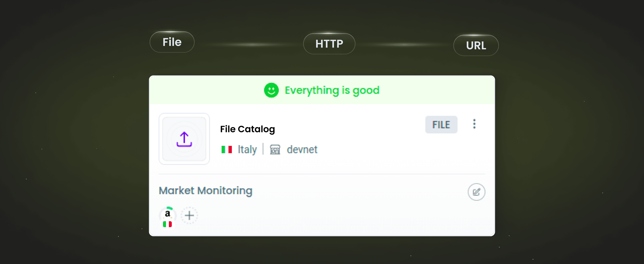Click the store icon beside devnet
This screenshot has height=264, width=644.
coord(275,149)
